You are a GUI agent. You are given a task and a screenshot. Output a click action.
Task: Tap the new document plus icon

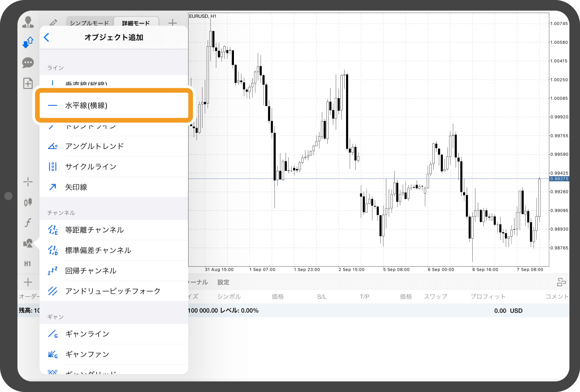pyautogui.click(x=28, y=83)
